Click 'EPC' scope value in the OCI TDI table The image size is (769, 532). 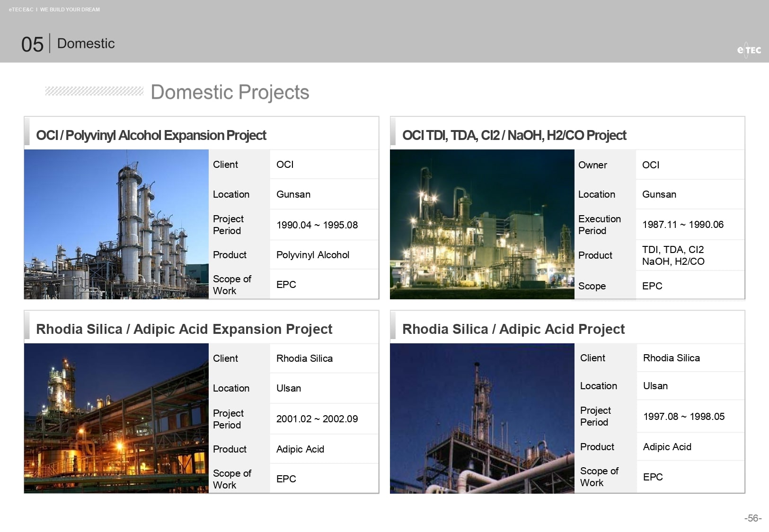tap(652, 286)
